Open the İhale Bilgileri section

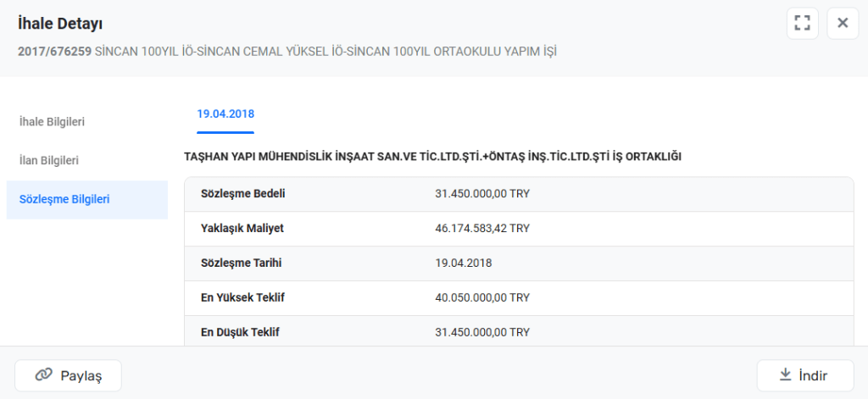52,121
